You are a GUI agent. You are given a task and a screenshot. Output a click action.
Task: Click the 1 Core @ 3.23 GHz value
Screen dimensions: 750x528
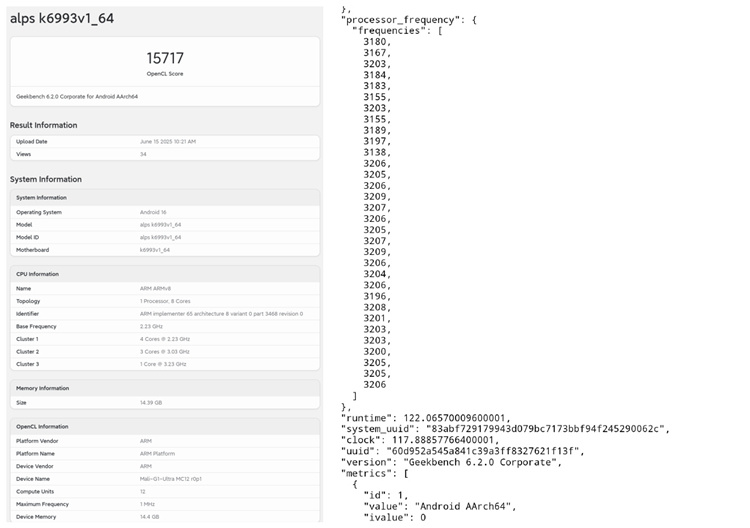tap(163, 364)
